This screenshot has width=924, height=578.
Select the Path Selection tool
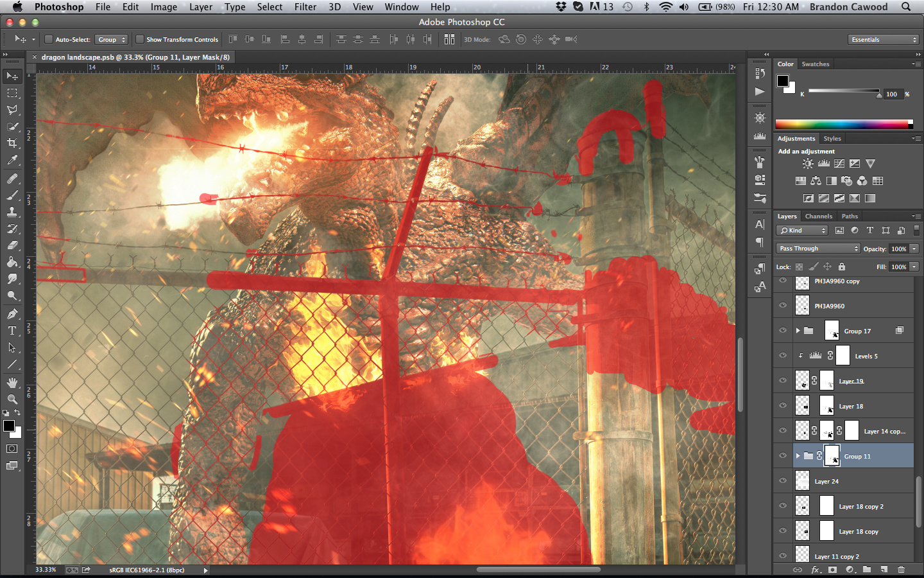pyautogui.click(x=12, y=347)
